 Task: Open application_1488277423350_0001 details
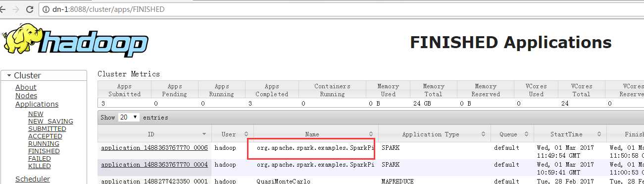tap(154, 181)
